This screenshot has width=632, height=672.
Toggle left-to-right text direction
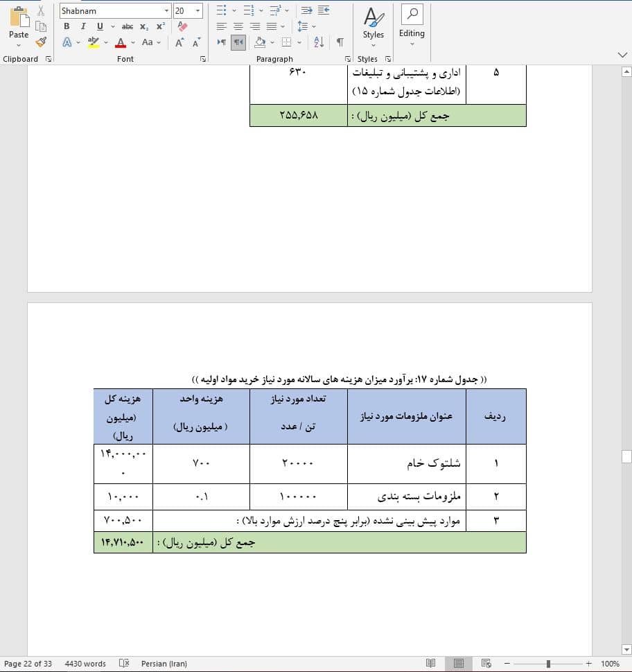[222, 42]
